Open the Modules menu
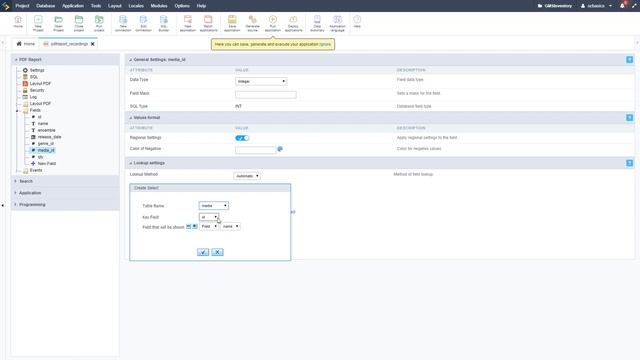The width and height of the screenshot is (640, 360). [x=159, y=6]
